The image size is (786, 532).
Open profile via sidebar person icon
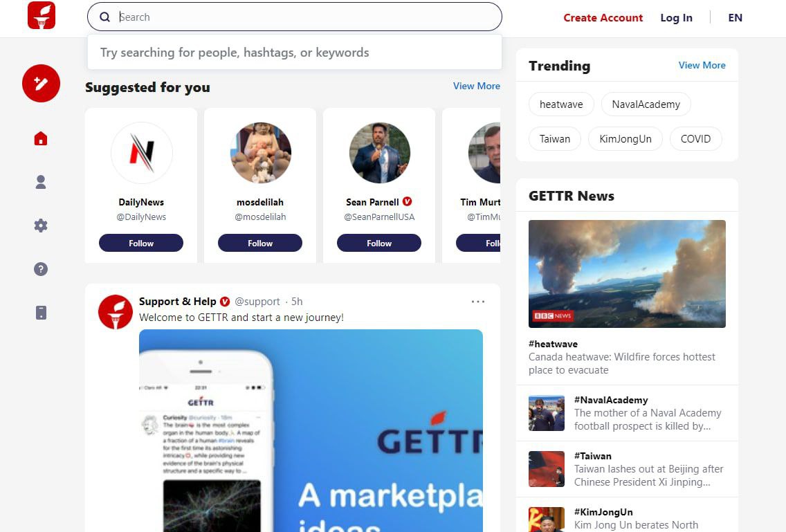41,182
